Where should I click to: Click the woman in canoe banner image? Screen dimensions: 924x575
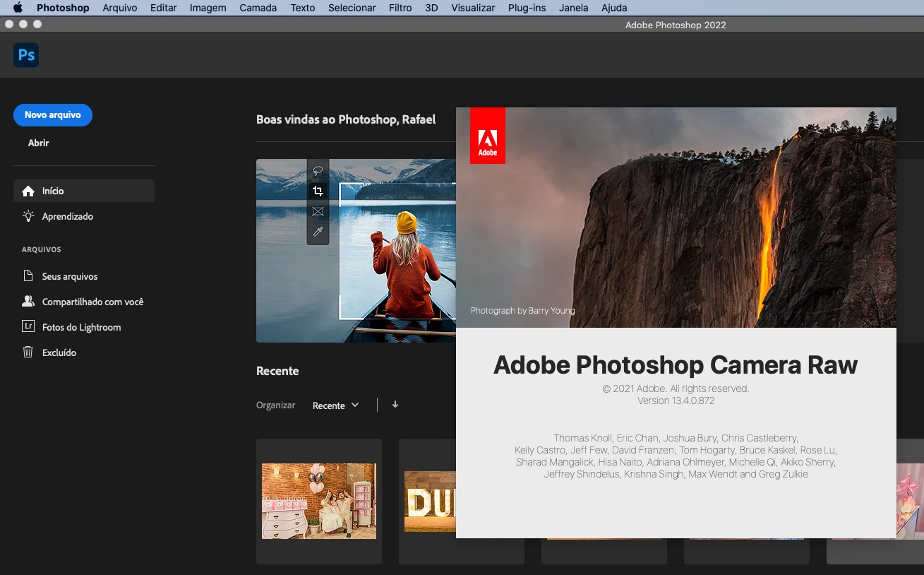click(356, 251)
